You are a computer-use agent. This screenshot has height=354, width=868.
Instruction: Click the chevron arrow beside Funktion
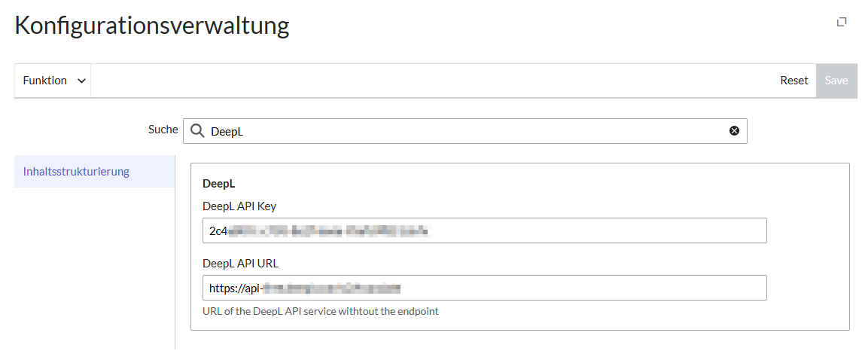click(81, 81)
